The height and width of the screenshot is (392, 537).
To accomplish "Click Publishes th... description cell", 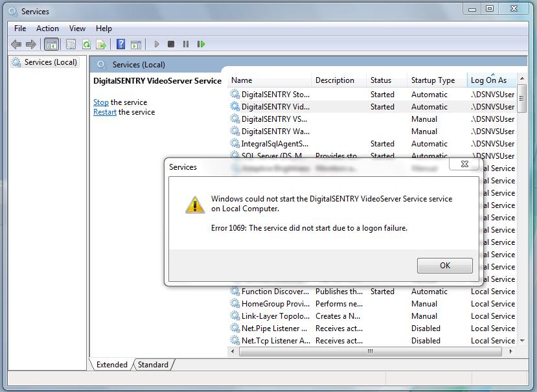I will click(x=339, y=292).
